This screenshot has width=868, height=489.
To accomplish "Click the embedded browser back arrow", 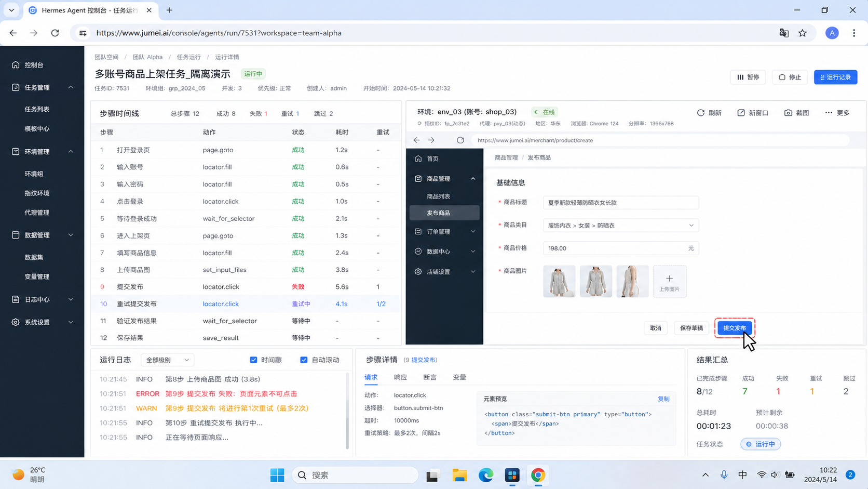I will (416, 140).
